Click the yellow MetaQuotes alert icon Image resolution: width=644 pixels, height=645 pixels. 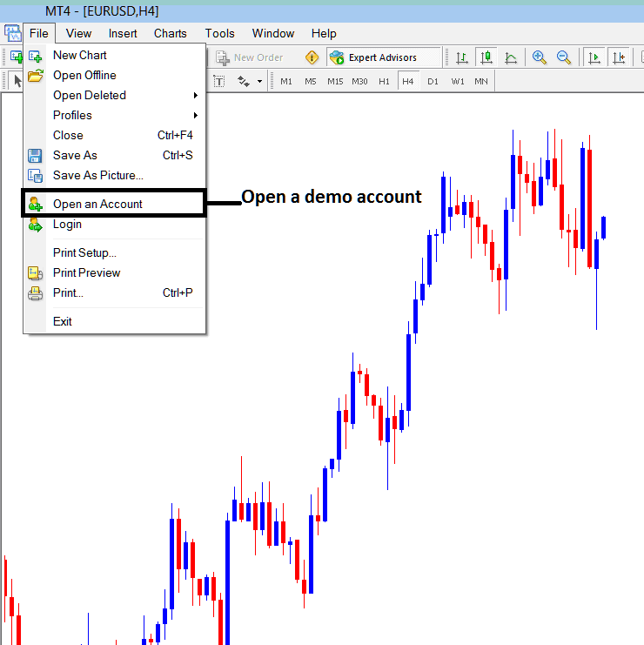pyautogui.click(x=312, y=57)
